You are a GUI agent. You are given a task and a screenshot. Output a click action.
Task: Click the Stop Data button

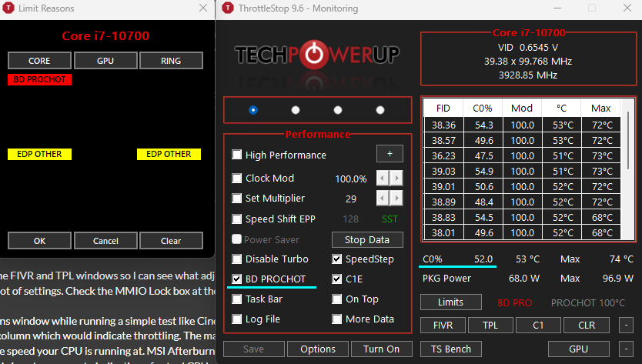pos(367,239)
